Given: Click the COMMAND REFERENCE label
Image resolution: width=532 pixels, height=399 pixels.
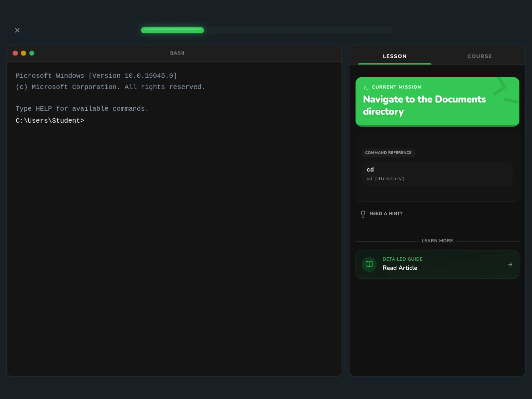Looking at the screenshot, I should pyautogui.click(x=388, y=153).
